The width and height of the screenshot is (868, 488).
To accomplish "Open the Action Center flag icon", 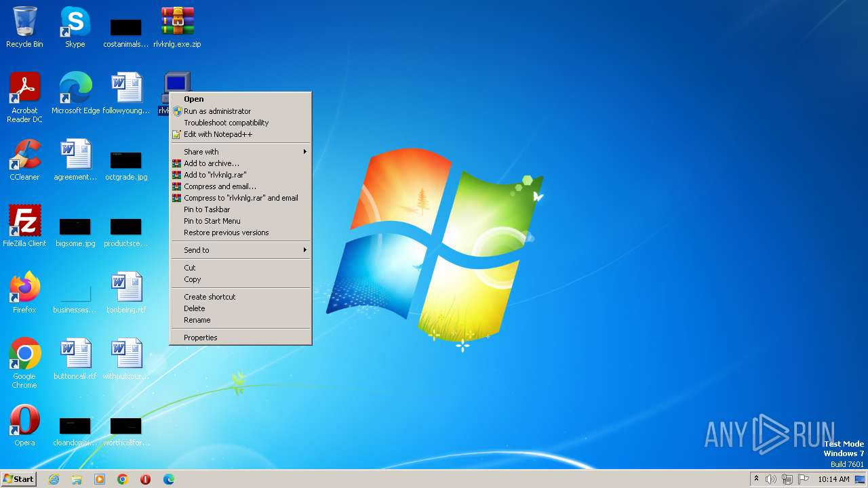I will point(804,479).
